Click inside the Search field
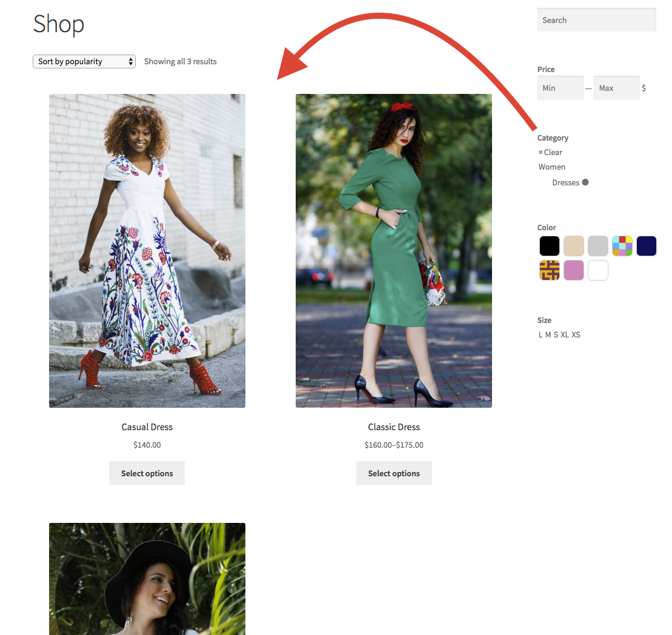 pyautogui.click(x=596, y=19)
